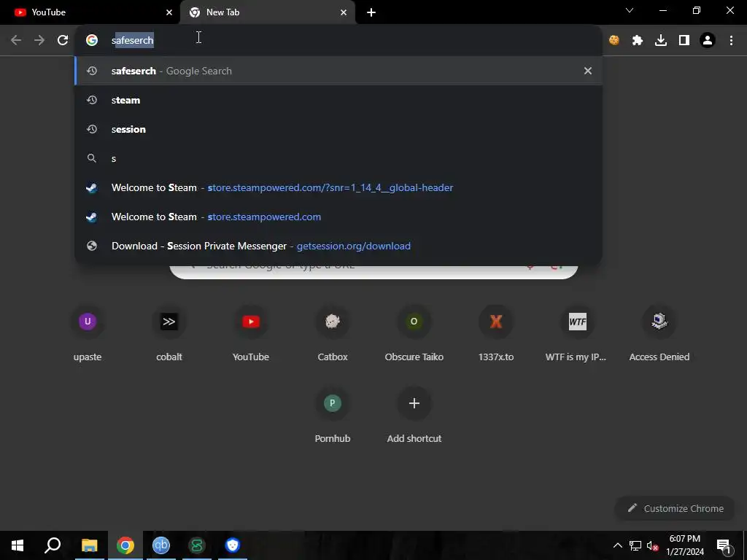Close the New Tab tab
This screenshot has height=560, width=747.
tap(344, 12)
